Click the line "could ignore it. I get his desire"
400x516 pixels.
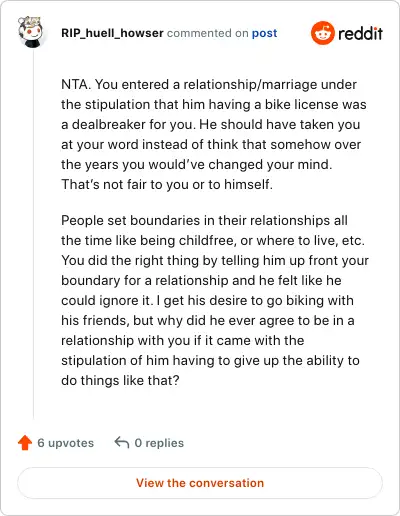(x=207, y=300)
